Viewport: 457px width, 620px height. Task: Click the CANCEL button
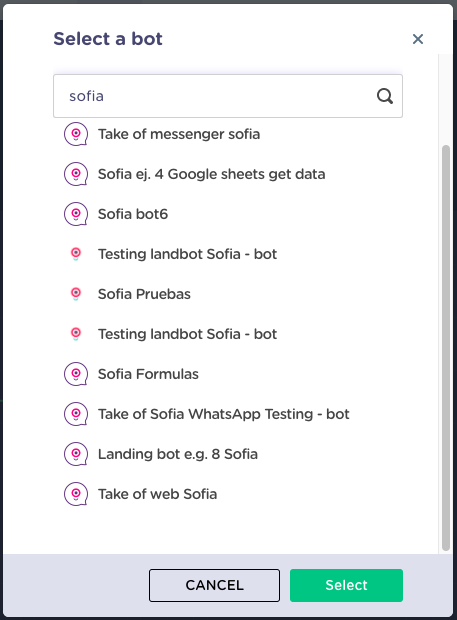click(x=214, y=585)
